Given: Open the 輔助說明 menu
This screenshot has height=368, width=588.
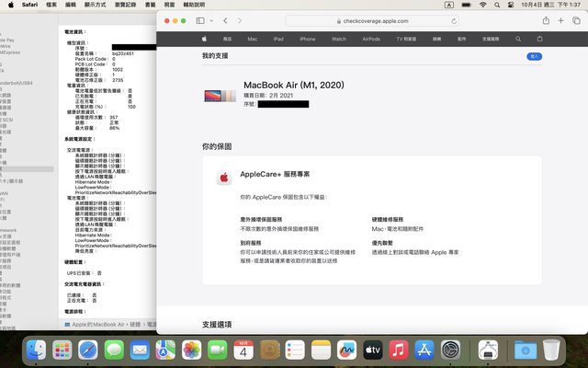Looking at the screenshot, I should point(194,5).
